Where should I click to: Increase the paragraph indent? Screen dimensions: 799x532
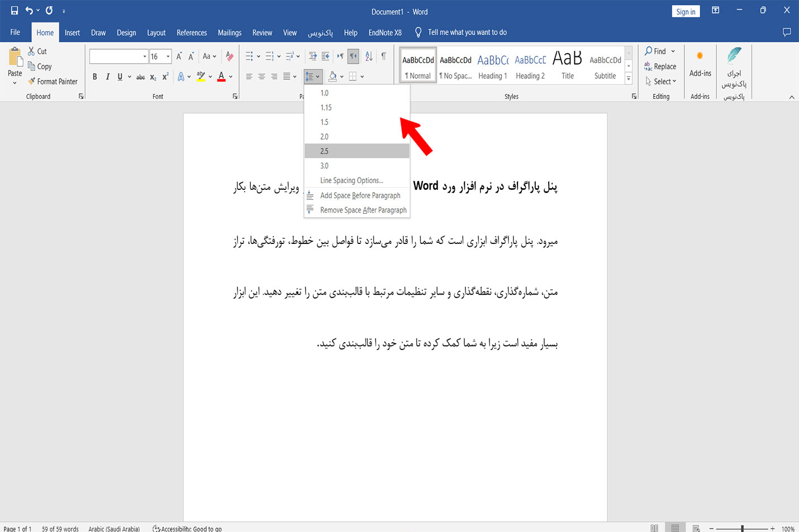pos(325,56)
